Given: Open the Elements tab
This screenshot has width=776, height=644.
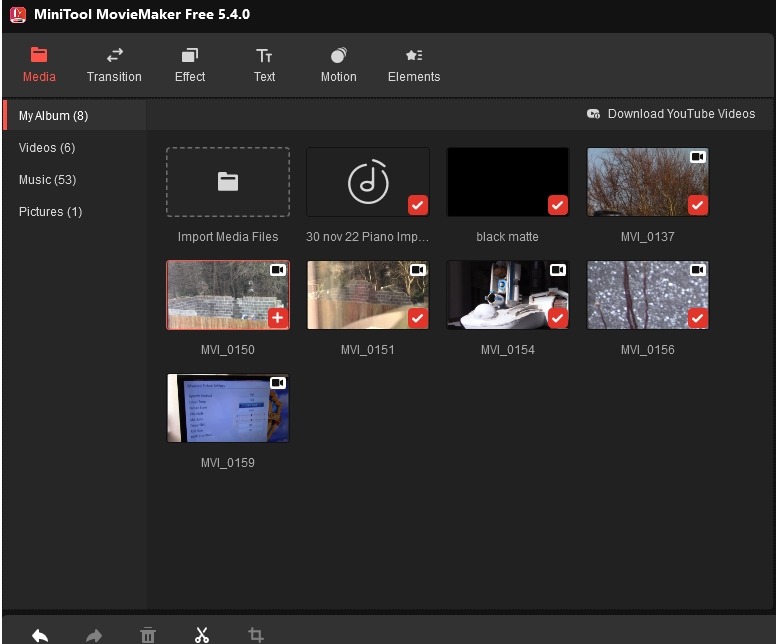Looking at the screenshot, I should [x=414, y=65].
